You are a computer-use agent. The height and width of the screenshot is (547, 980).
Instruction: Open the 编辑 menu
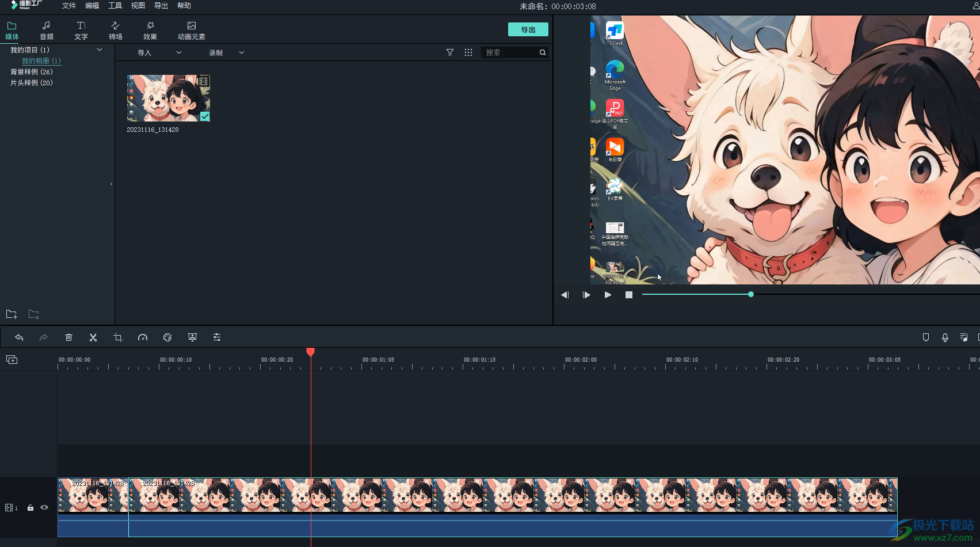pyautogui.click(x=92, y=6)
